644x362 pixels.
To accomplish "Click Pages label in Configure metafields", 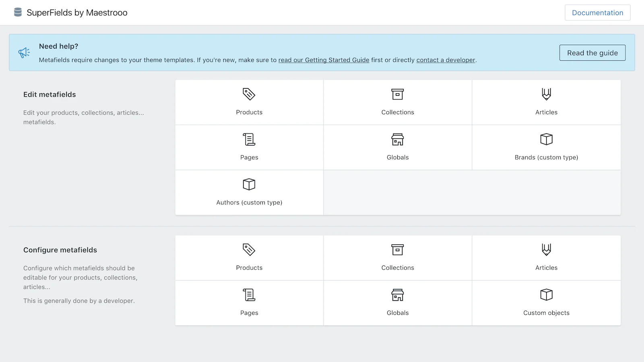I will point(249,313).
